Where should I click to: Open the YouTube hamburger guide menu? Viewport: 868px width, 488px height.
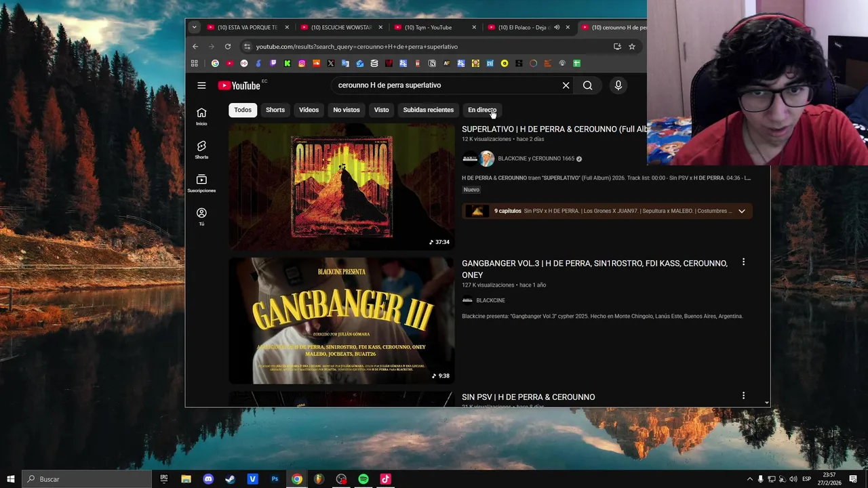tap(201, 85)
